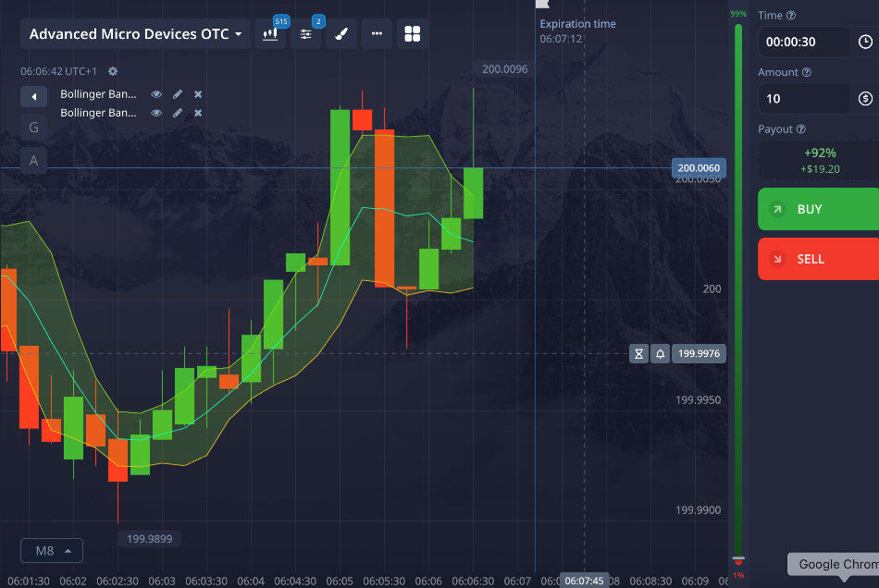This screenshot has width=879, height=588.
Task: Click the 06:06:42 UTC+1 clock text
Action: tap(58, 72)
